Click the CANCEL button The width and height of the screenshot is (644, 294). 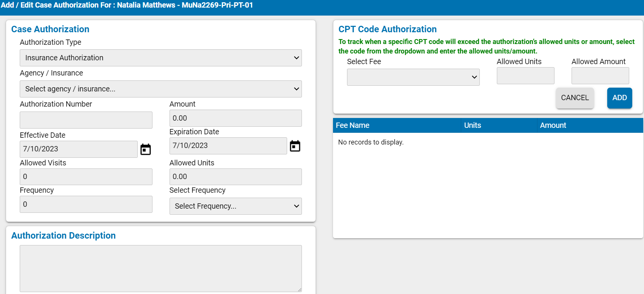point(575,98)
